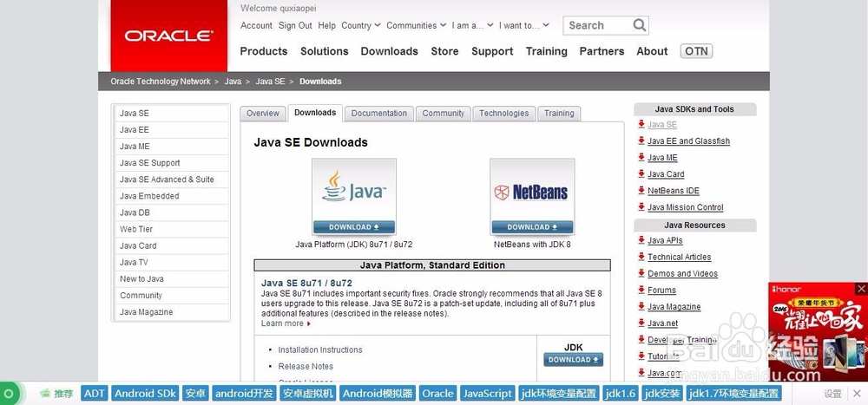Click the green circular icon in bottom bar
This screenshot has width=868, height=405.
9,394
